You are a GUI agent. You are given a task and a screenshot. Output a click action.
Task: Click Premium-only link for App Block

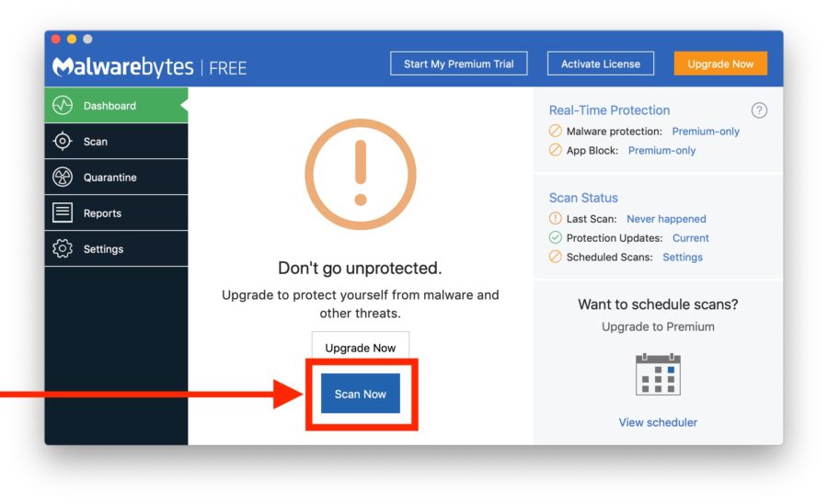click(x=661, y=150)
